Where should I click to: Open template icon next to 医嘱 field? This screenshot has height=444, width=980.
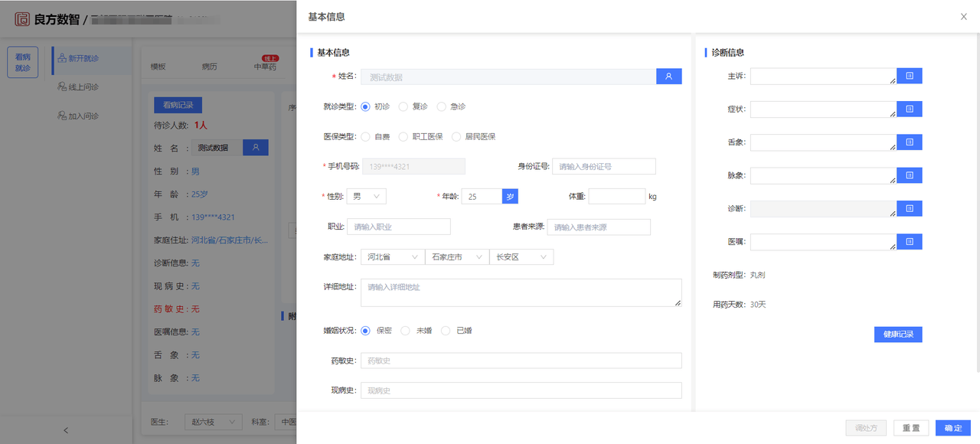[910, 242]
